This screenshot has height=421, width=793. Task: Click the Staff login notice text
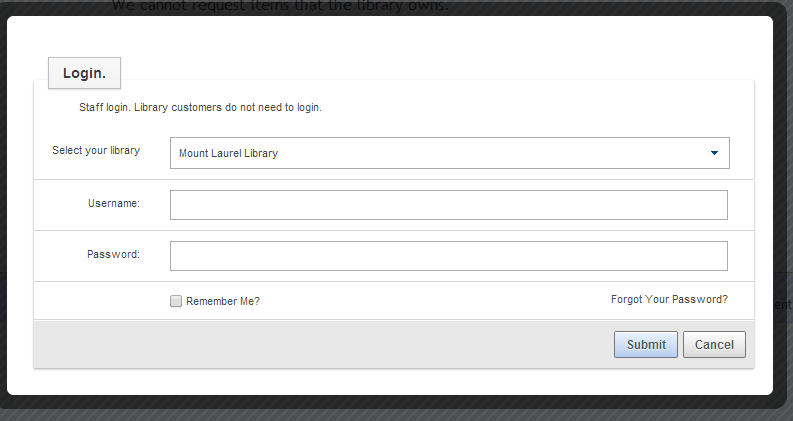point(200,107)
